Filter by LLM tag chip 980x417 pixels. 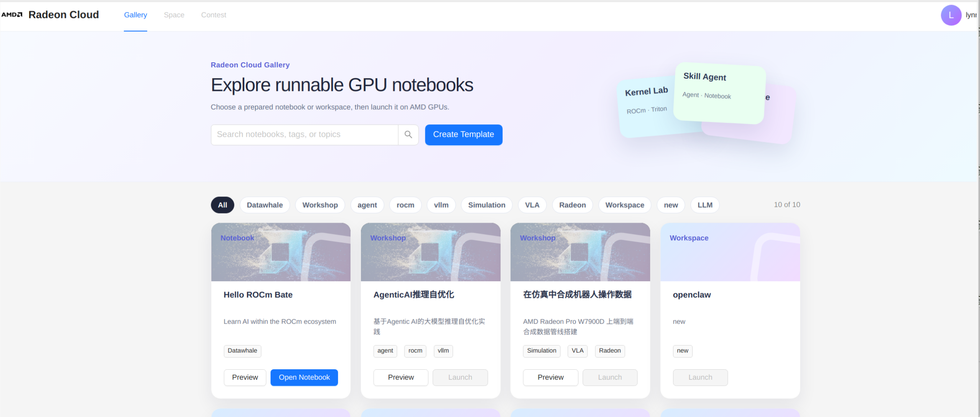[705, 205]
